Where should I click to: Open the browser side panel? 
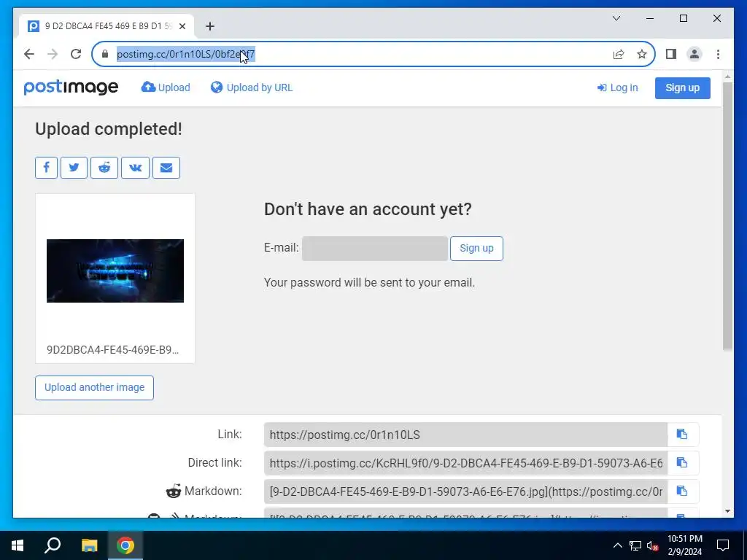[671, 54]
